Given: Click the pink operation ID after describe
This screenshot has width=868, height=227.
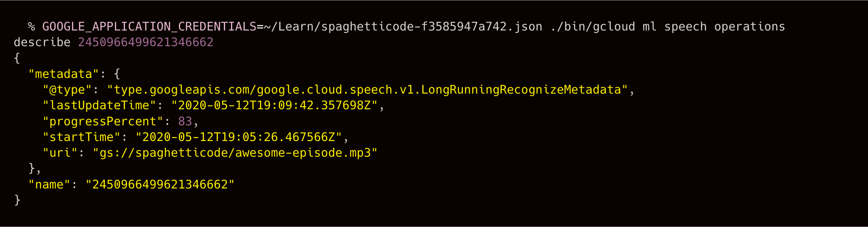Looking at the screenshot, I should (x=146, y=42).
